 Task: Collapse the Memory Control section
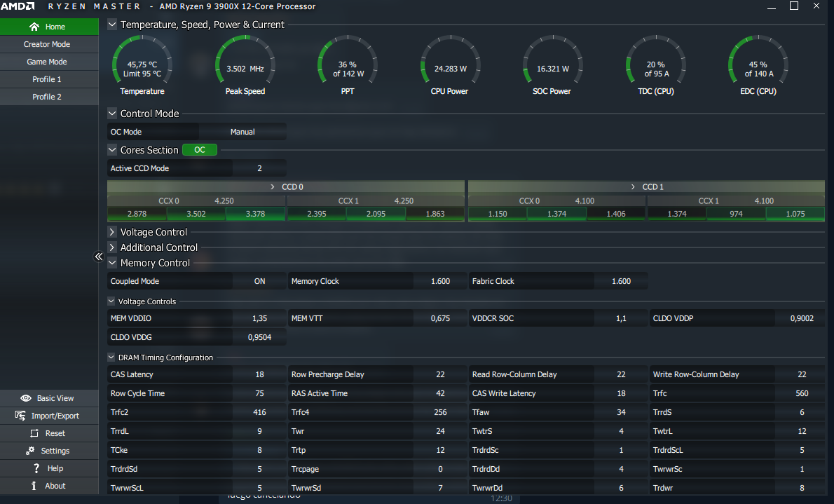(112, 263)
